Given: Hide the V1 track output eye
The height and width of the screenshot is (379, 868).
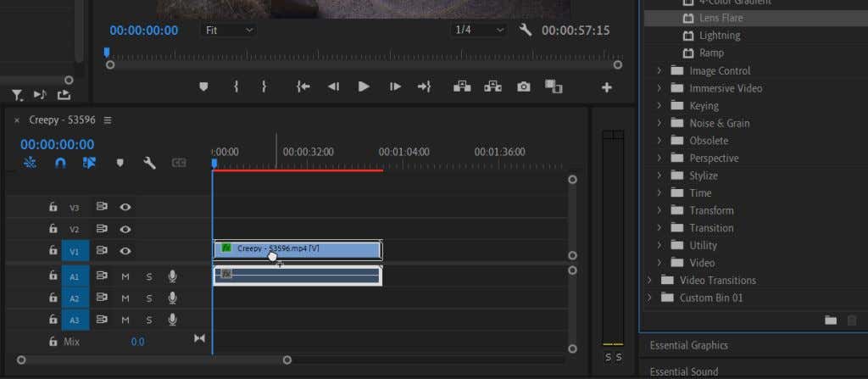Looking at the screenshot, I should click(x=125, y=251).
